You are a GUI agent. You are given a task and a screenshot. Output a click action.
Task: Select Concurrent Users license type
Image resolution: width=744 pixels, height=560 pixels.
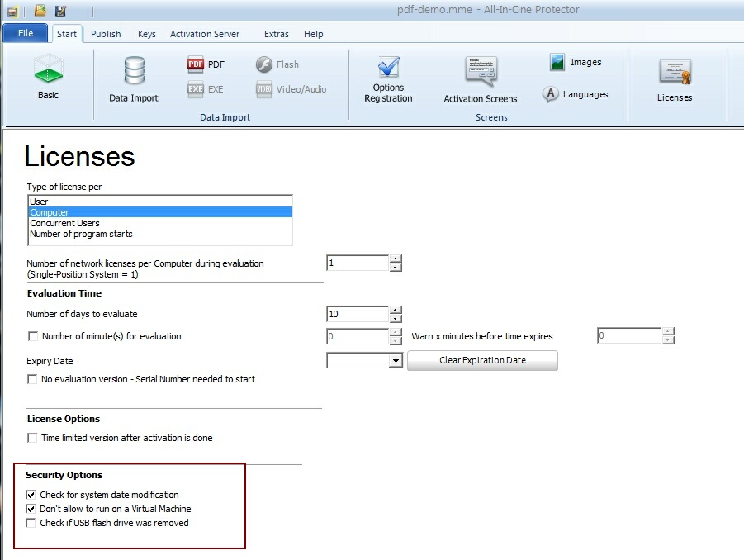coord(64,223)
